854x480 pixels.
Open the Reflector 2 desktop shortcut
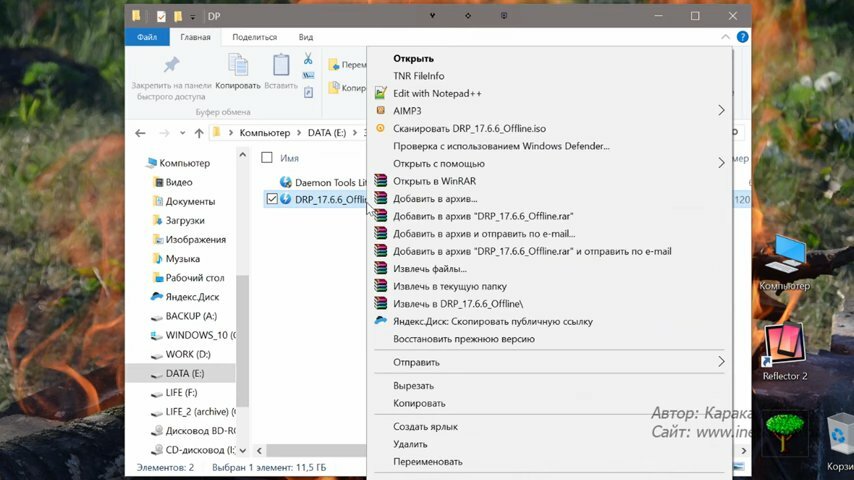click(785, 351)
